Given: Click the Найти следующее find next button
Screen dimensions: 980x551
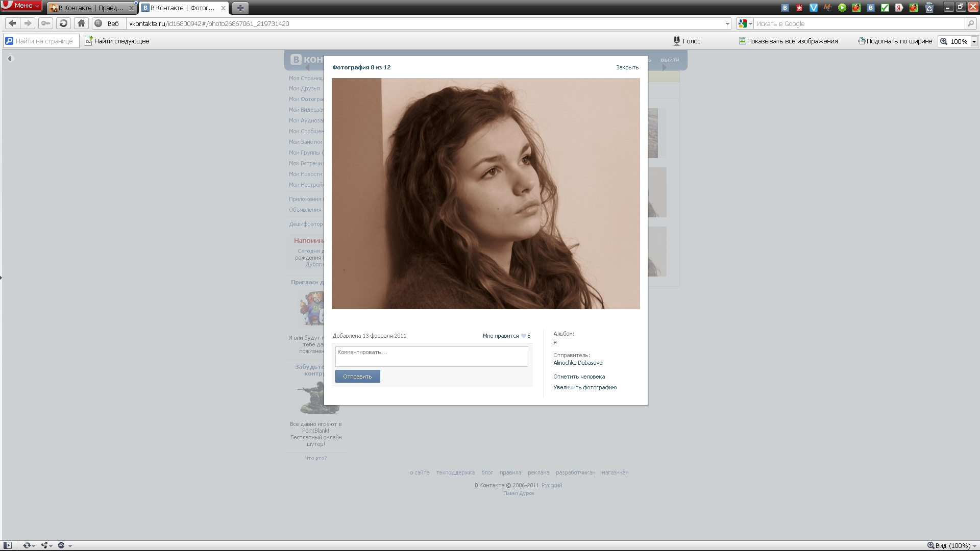Looking at the screenshot, I should (x=117, y=41).
